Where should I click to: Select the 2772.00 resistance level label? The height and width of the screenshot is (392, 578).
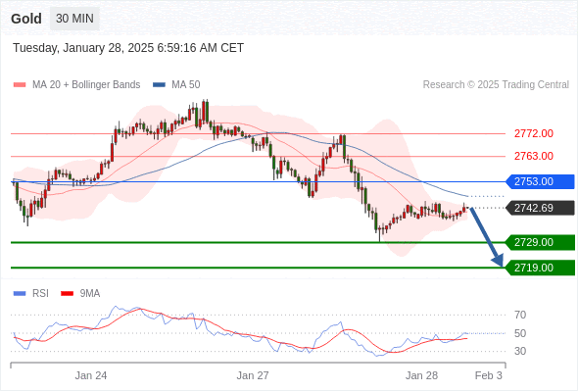[x=533, y=133]
